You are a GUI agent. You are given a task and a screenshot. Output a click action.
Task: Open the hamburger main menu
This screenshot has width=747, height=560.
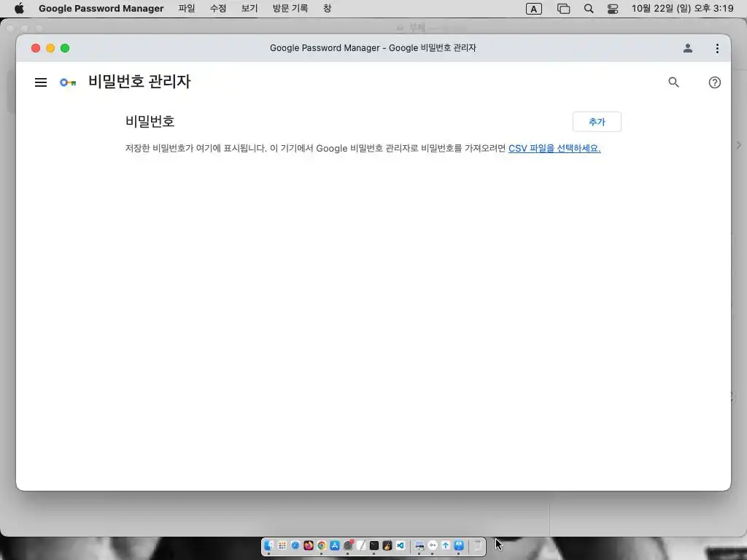(x=41, y=82)
